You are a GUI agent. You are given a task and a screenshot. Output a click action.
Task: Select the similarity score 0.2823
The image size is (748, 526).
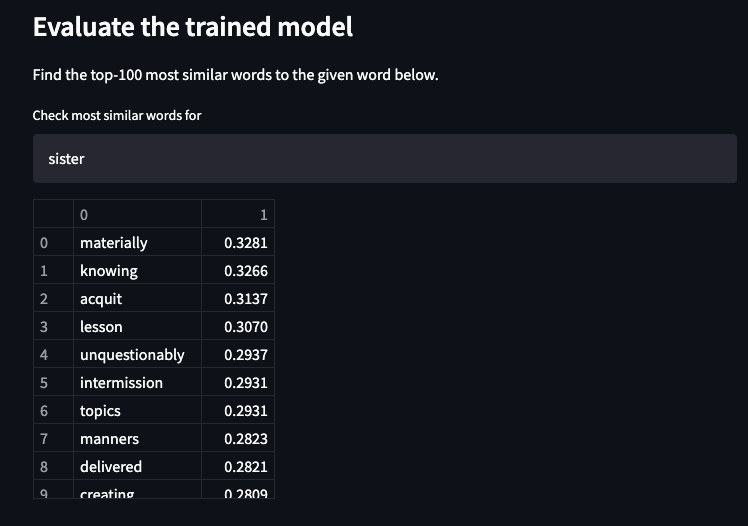[x=238, y=438]
